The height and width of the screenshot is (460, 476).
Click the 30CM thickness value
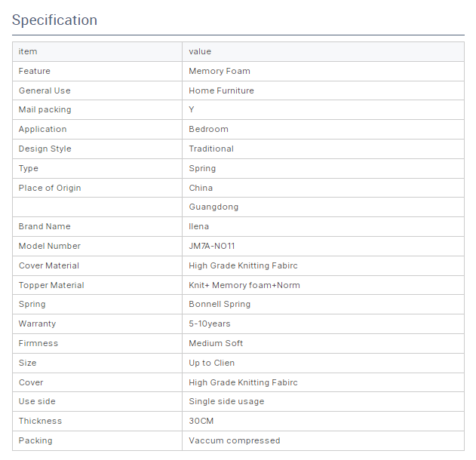coord(201,421)
